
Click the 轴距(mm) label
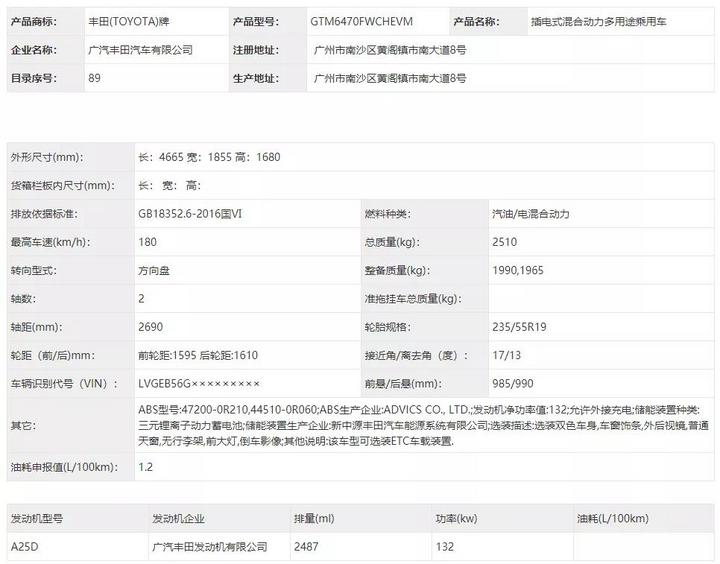pyautogui.click(x=36, y=327)
